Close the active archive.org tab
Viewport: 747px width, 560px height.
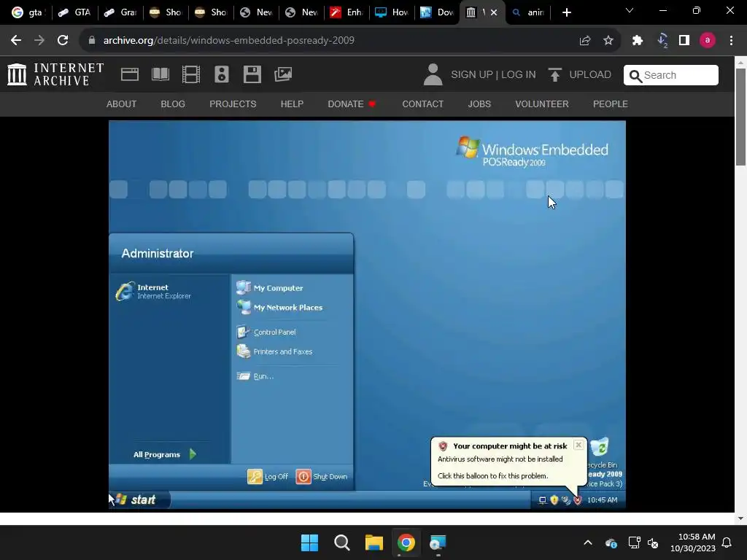[494, 12]
